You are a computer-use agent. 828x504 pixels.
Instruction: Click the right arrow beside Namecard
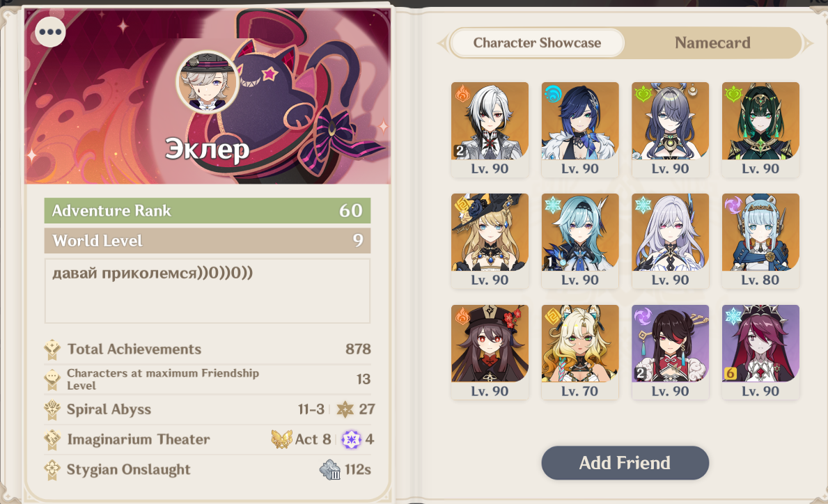(807, 42)
